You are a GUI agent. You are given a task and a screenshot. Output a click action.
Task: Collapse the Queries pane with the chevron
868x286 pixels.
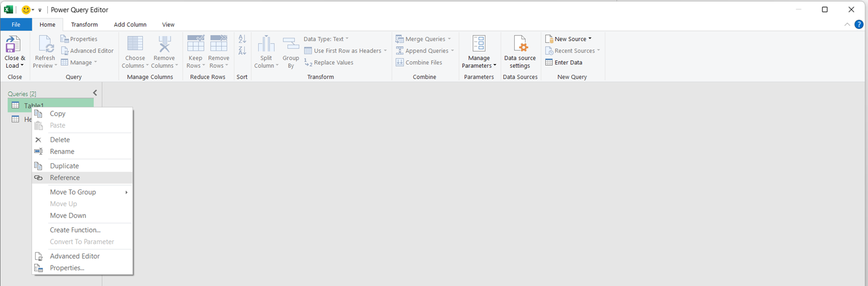(x=95, y=93)
